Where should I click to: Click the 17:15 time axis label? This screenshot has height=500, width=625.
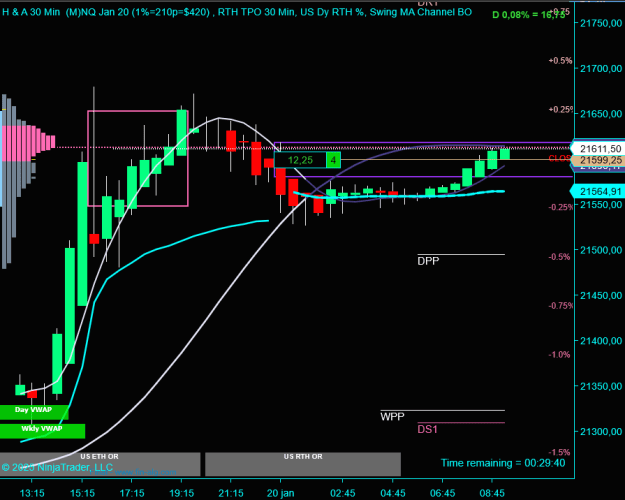(132, 494)
